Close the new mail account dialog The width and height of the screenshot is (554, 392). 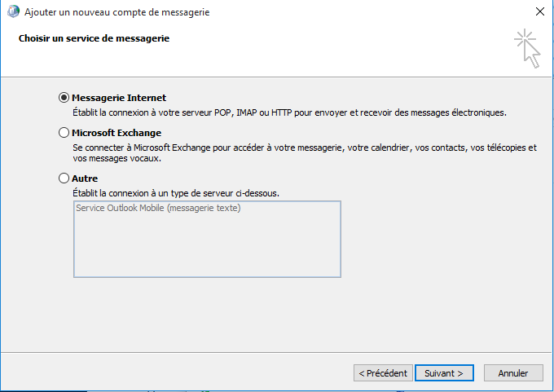coord(539,12)
